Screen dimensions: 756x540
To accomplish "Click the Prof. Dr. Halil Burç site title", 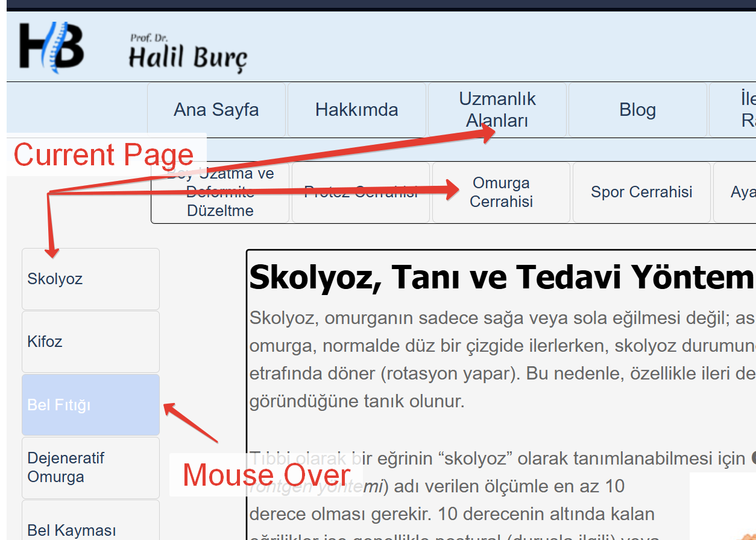I will click(x=187, y=54).
